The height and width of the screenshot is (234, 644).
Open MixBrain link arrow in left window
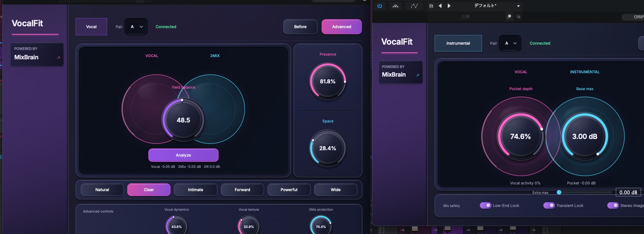58,58
